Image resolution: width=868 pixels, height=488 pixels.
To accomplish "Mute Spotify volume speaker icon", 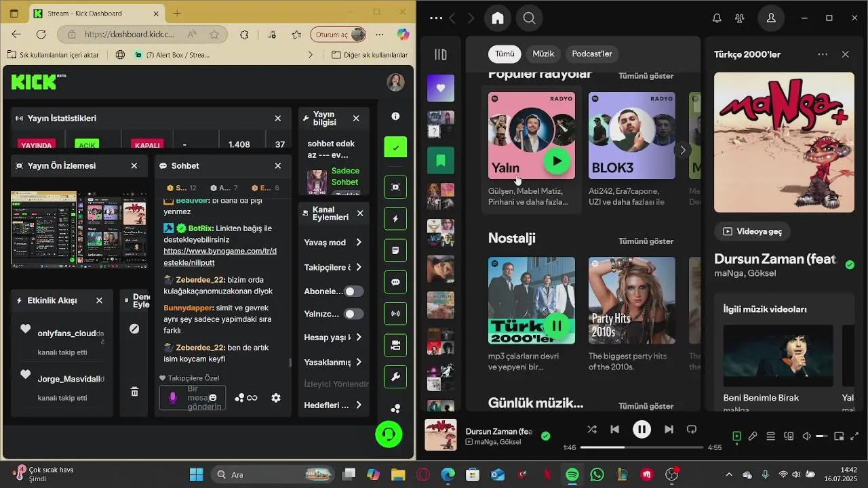I will point(807,436).
